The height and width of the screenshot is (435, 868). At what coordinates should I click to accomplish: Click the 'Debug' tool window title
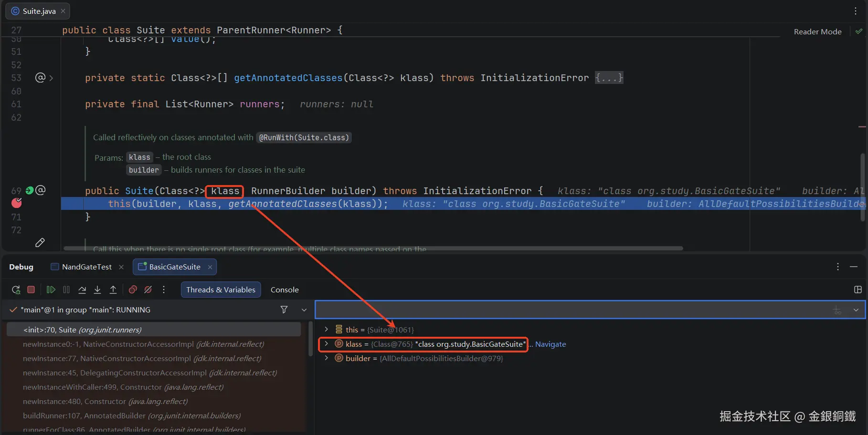(21, 267)
